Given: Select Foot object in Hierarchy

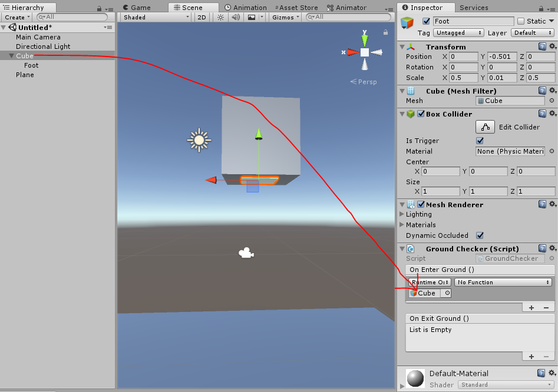Looking at the screenshot, I should (31, 65).
